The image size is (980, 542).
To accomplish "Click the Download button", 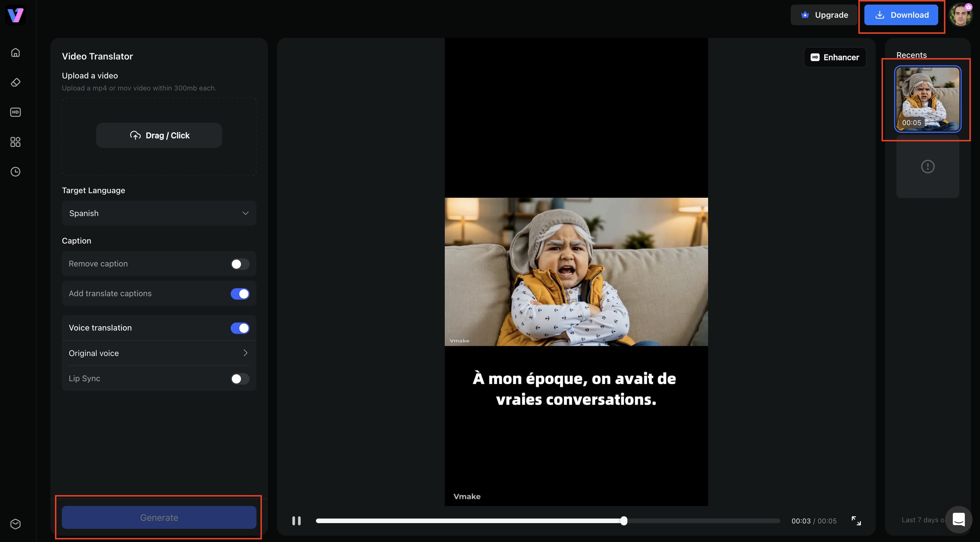I will pyautogui.click(x=901, y=15).
